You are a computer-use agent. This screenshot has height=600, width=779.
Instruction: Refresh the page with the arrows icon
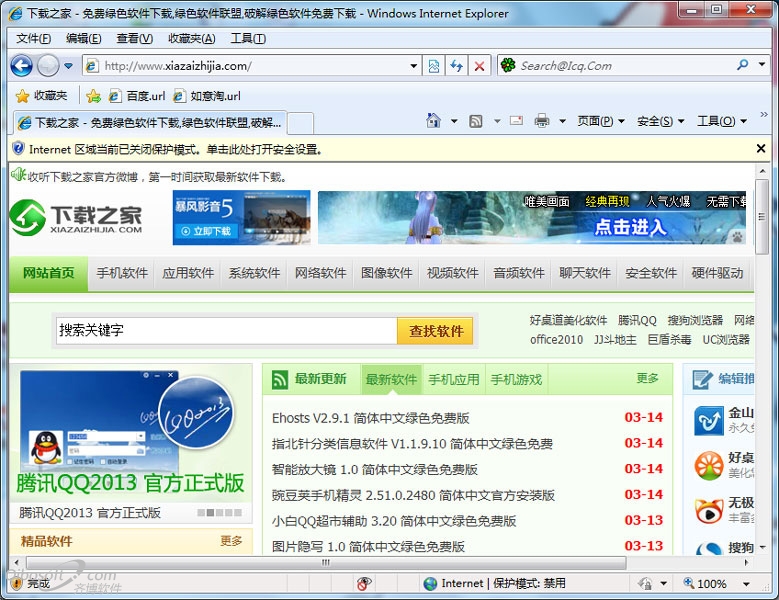456,66
